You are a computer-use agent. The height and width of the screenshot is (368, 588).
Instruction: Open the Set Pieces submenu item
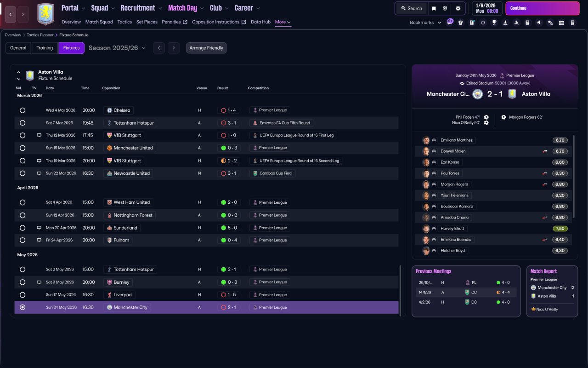tap(147, 22)
